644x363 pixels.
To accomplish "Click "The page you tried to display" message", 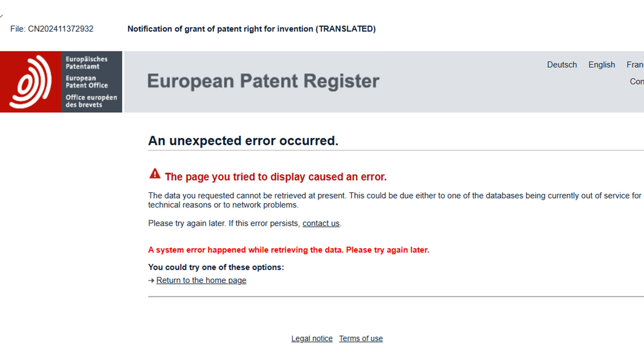I will (275, 177).
